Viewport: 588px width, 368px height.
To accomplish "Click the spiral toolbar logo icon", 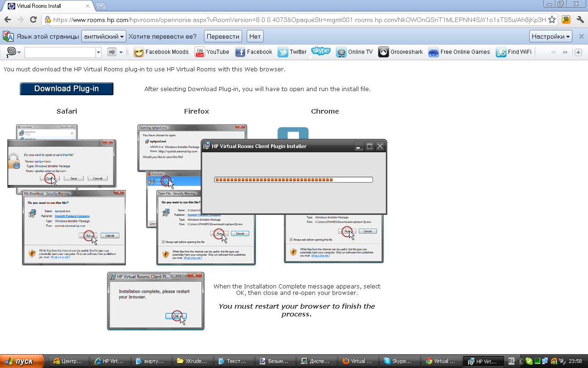I will (x=11, y=52).
